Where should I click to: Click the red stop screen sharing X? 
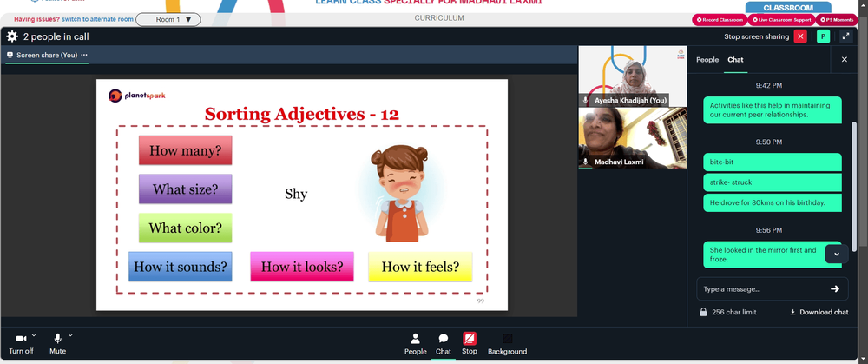800,36
